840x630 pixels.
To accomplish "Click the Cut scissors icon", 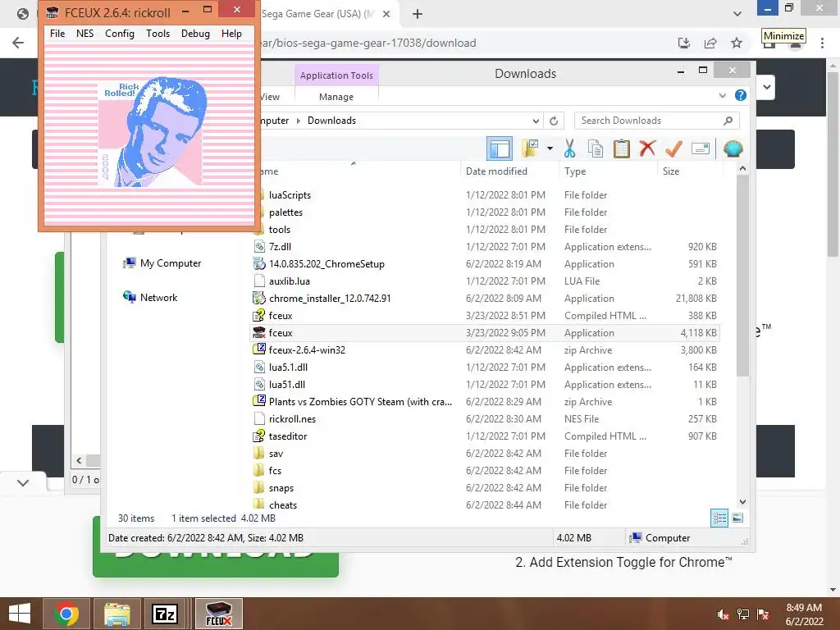I will (x=569, y=148).
